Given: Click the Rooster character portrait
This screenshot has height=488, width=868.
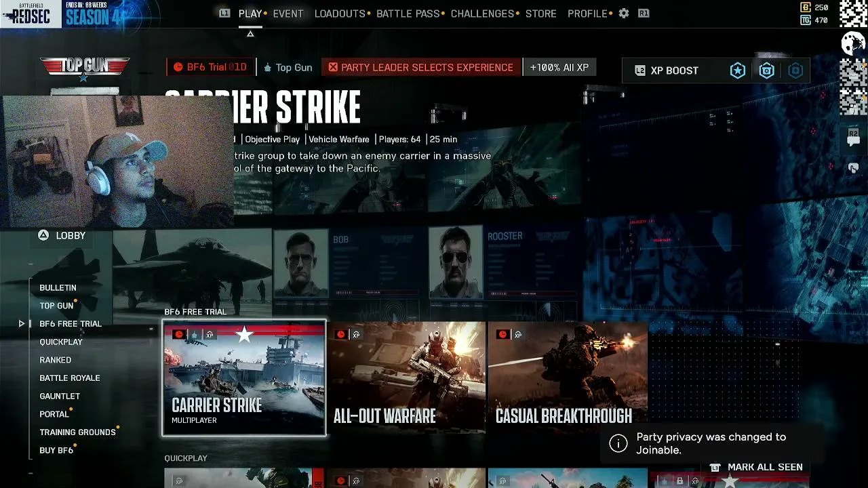Looking at the screenshot, I should (x=456, y=263).
